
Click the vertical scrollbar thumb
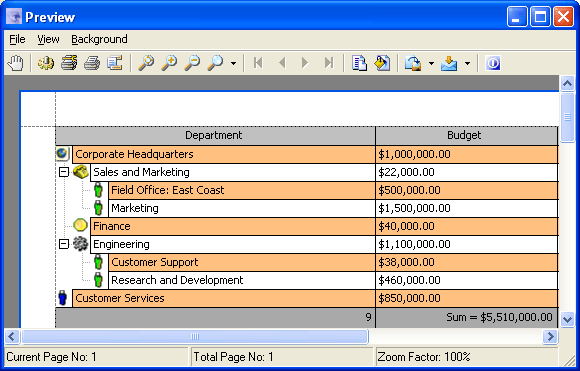(567, 117)
